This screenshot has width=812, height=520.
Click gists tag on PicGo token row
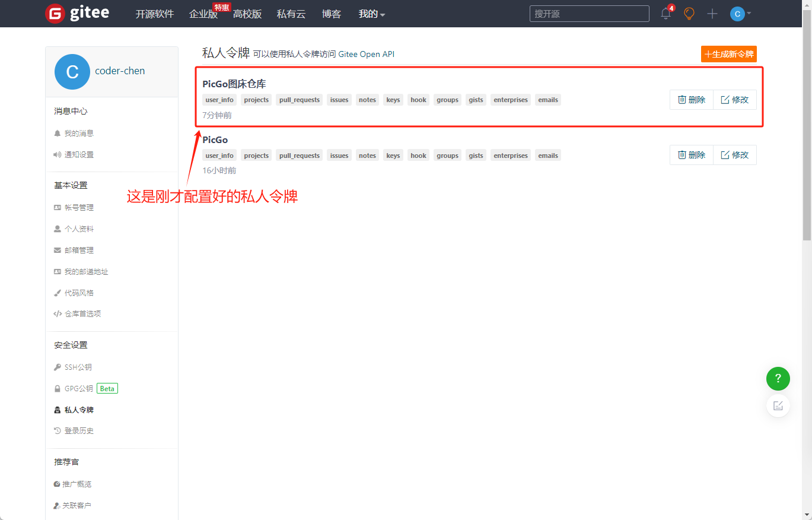click(476, 156)
